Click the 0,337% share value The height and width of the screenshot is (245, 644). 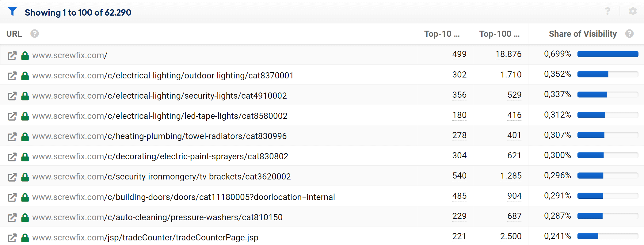click(x=558, y=94)
